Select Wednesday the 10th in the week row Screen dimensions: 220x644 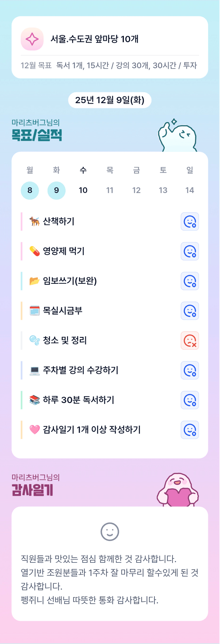pos(83,190)
